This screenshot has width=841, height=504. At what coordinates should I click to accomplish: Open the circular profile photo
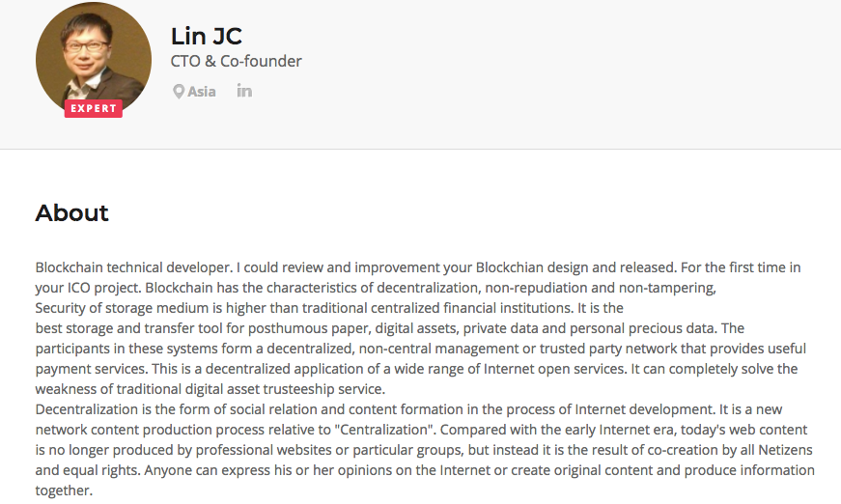click(x=94, y=59)
